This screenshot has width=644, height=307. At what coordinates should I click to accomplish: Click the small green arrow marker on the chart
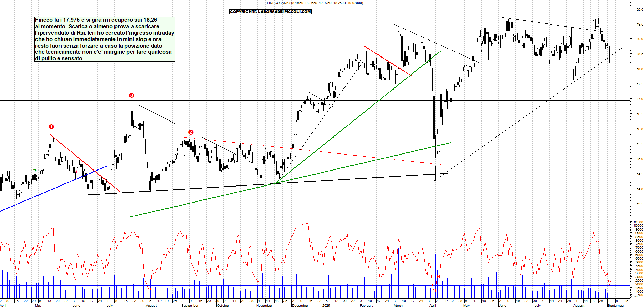pos(35,170)
